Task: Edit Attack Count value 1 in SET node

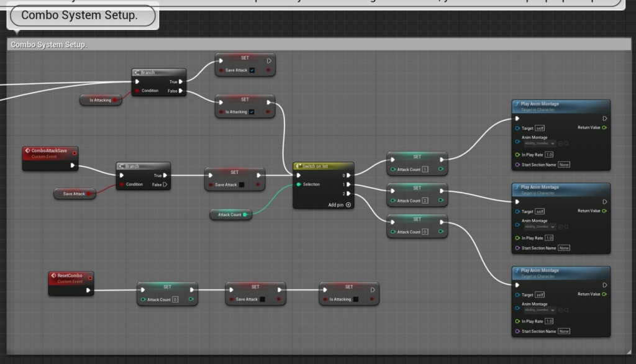Action: [x=425, y=169]
